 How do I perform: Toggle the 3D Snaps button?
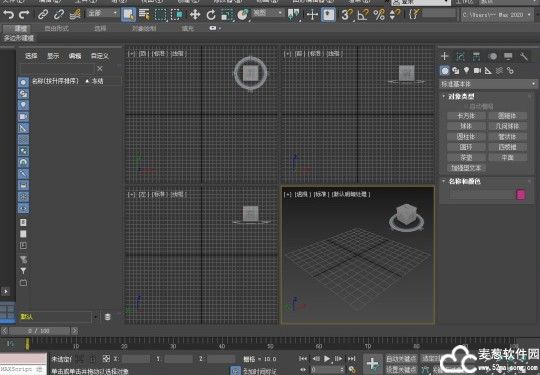(346, 15)
